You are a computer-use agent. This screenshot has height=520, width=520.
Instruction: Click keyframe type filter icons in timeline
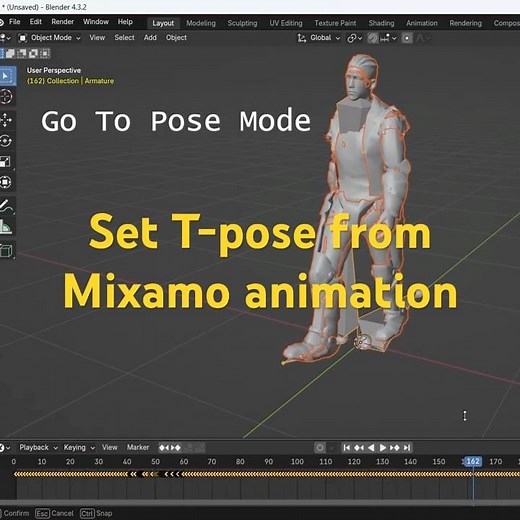click(170, 448)
